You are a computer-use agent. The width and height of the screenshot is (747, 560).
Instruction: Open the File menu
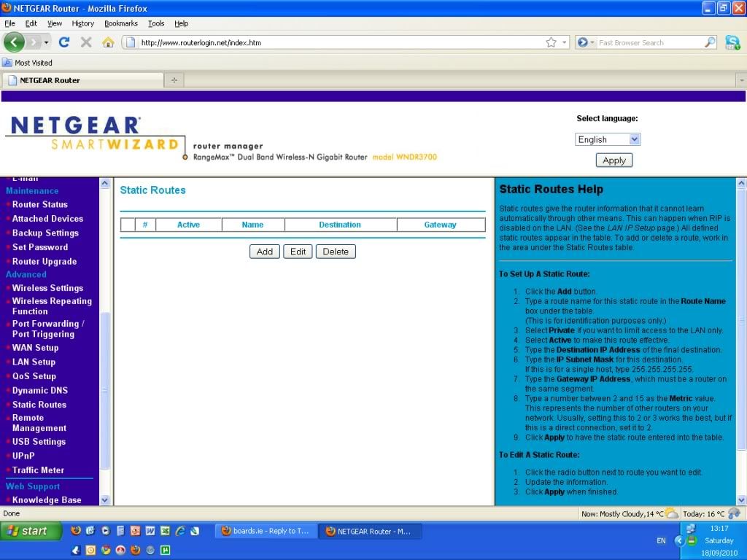(x=9, y=23)
